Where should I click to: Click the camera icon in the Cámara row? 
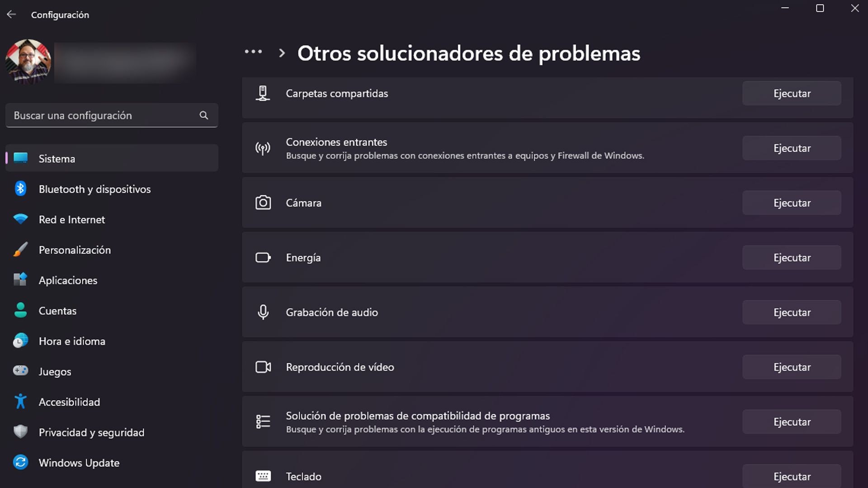click(263, 203)
